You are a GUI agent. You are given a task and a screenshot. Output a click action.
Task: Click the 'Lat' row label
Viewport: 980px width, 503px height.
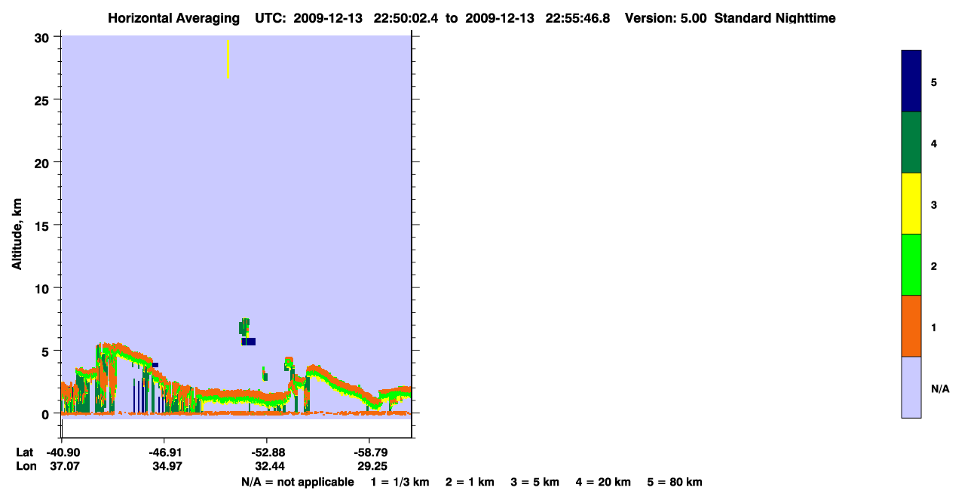24,452
